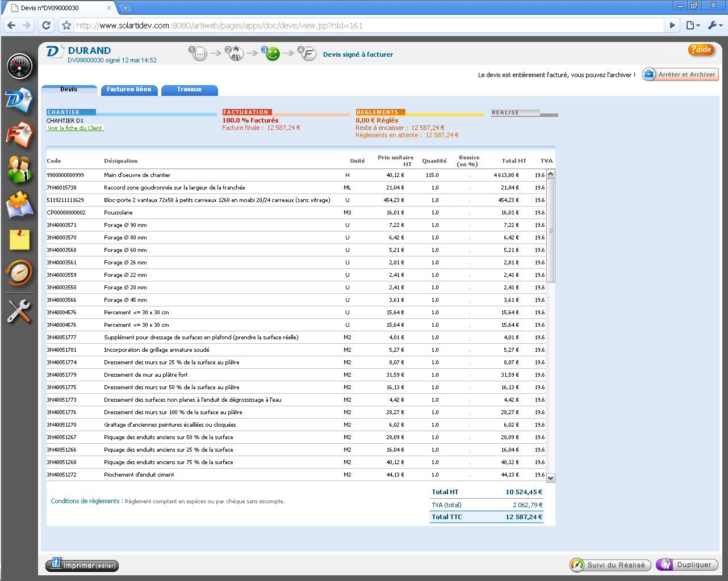The width and height of the screenshot is (728, 581).
Task: Switch to the Travaux tab
Action: pyautogui.click(x=189, y=90)
